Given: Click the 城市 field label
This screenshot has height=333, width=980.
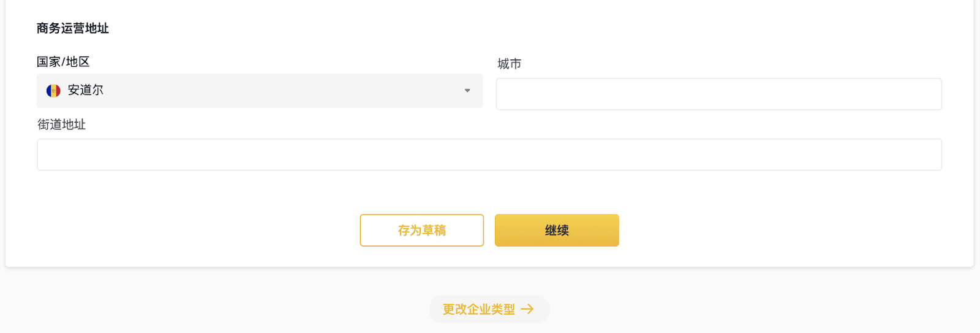Looking at the screenshot, I should 510,64.
